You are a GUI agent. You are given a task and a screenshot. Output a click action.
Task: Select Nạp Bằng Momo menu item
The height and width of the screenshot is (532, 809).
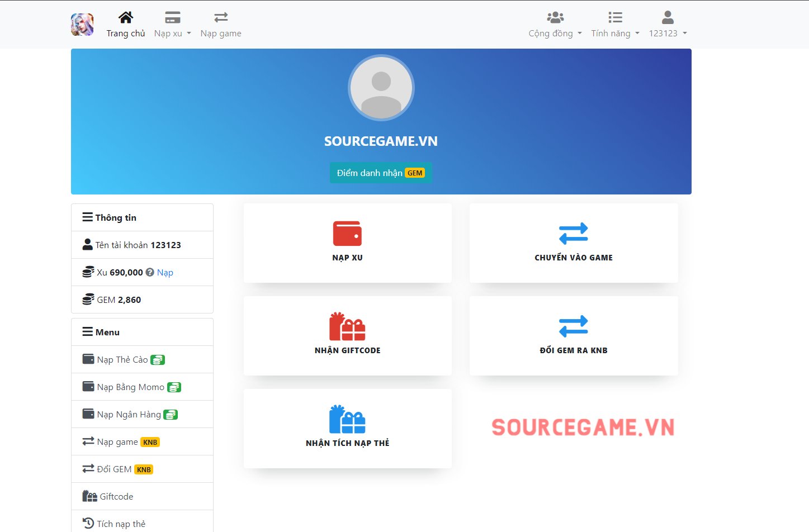pos(130,387)
